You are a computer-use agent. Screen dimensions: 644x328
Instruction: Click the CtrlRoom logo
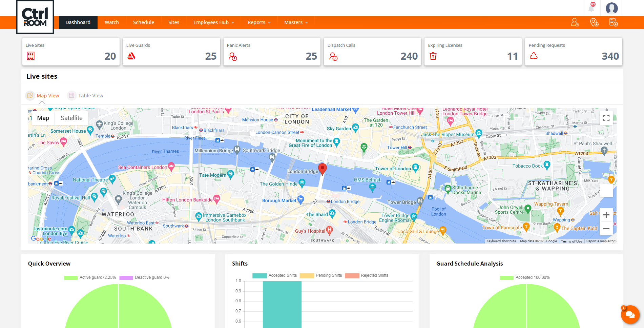pos(35,17)
